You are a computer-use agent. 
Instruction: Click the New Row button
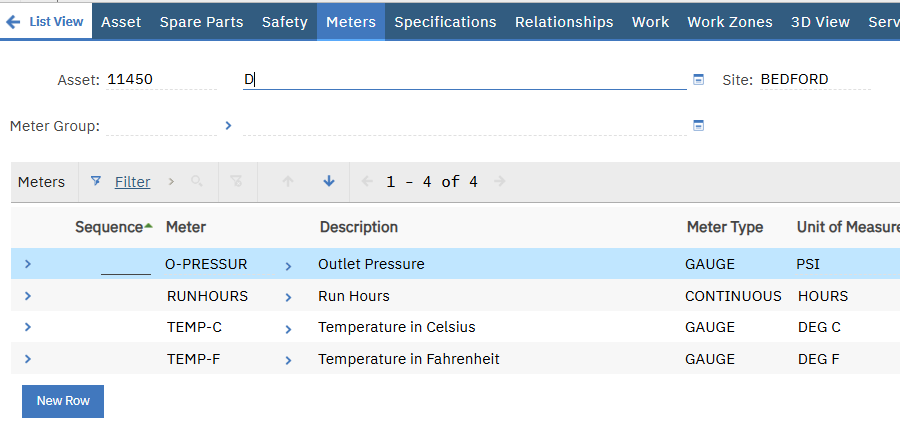pos(63,401)
